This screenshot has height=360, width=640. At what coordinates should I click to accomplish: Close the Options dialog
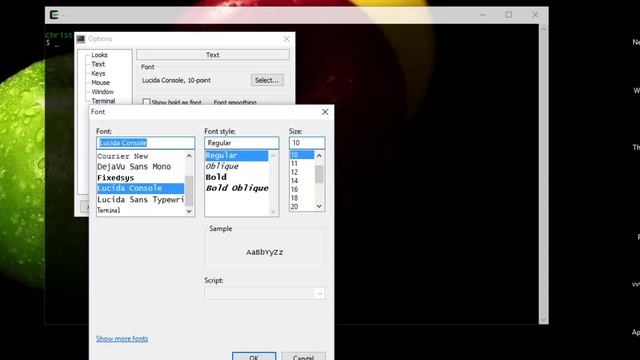pos(287,39)
